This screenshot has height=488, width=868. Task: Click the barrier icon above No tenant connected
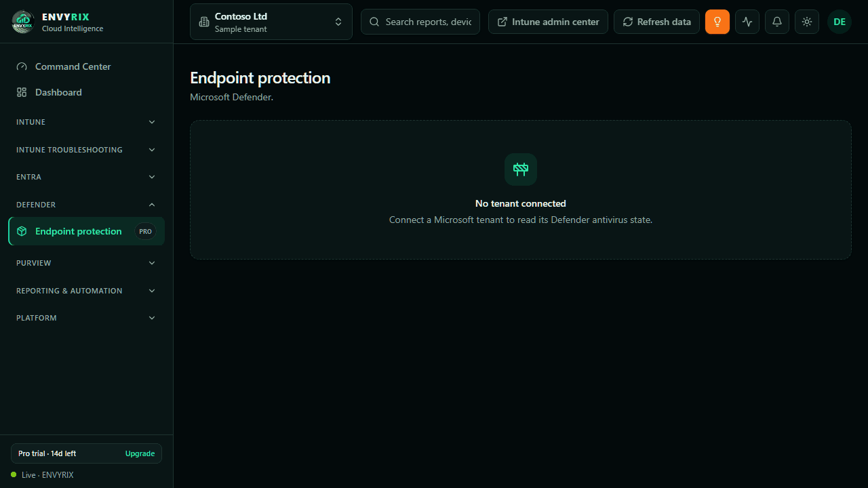pyautogui.click(x=521, y=169)
